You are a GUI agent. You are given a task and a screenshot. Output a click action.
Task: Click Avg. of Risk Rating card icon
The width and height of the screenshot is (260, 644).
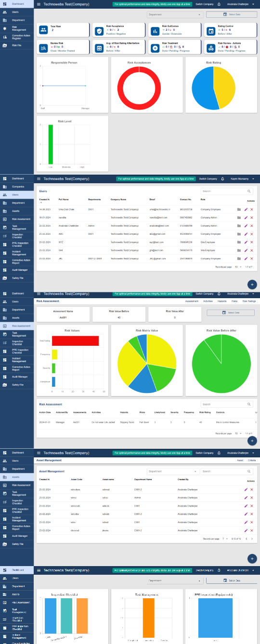[99, 48]
